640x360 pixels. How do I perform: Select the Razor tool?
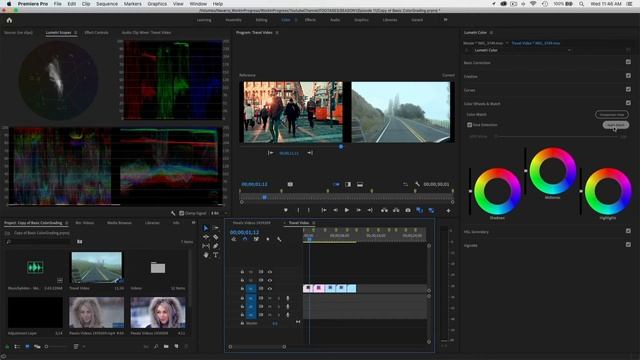point(216,237)
